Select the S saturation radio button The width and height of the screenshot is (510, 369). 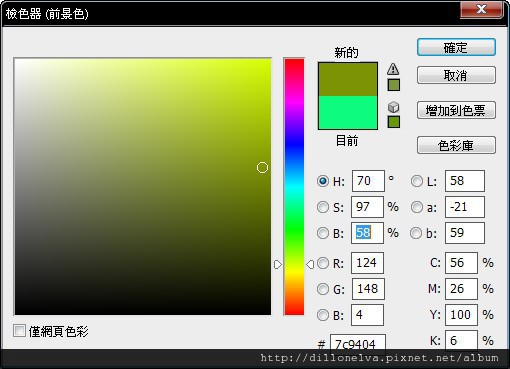[323, 207]
